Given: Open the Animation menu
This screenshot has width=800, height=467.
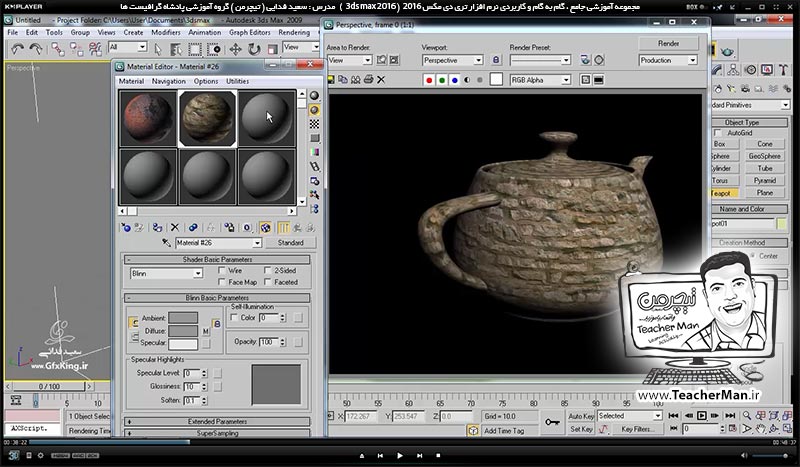Looking at the screenshot, I should click(205, 32).
